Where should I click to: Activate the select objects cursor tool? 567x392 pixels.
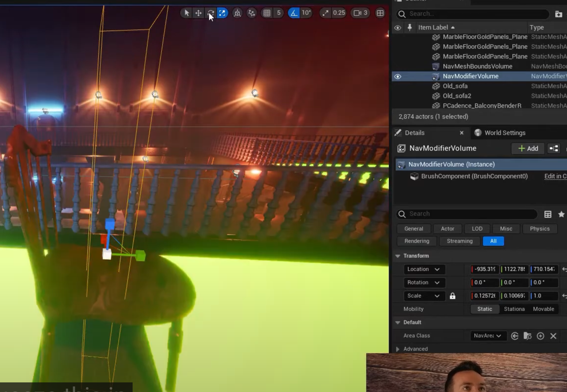(x=187, y=13)
